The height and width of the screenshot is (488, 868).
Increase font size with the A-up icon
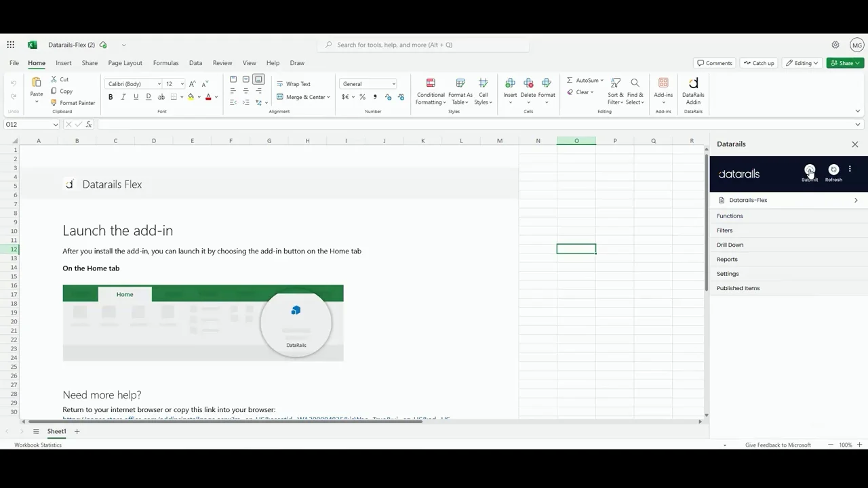[193, 84]
